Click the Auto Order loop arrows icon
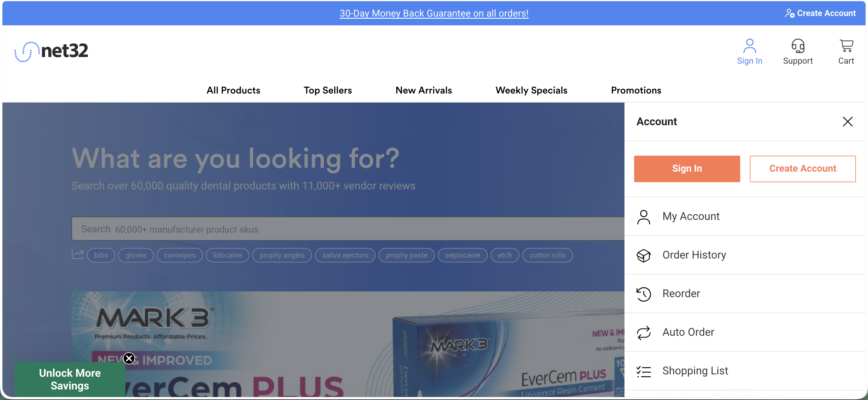The image size is (868, 400). (x=643, y=332)
